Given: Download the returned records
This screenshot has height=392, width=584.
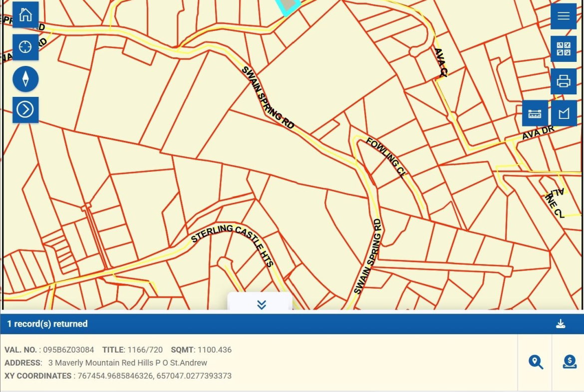Looking at the screenshot, I should click(561, 324).
